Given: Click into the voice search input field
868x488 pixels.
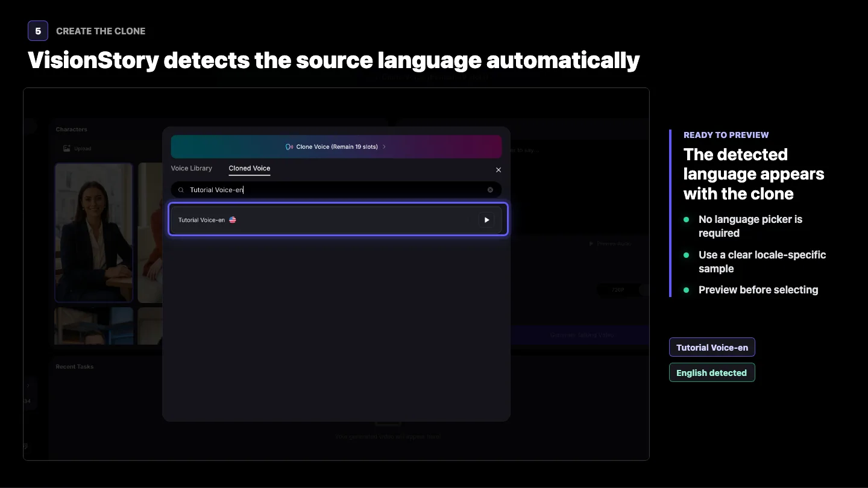Looking at the screenshot, I should (x=336, y=190).
